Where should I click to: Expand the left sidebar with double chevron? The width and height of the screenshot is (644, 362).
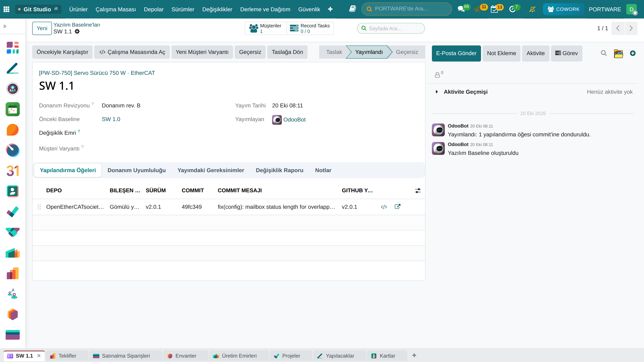[x=5, y=26]
